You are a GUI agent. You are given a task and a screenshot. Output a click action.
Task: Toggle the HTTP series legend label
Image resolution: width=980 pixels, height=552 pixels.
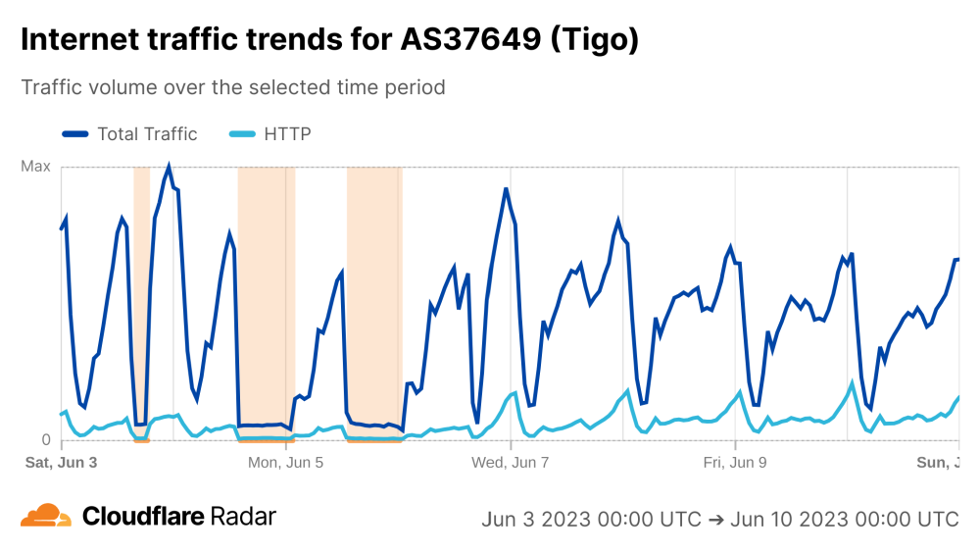(287, 134)
